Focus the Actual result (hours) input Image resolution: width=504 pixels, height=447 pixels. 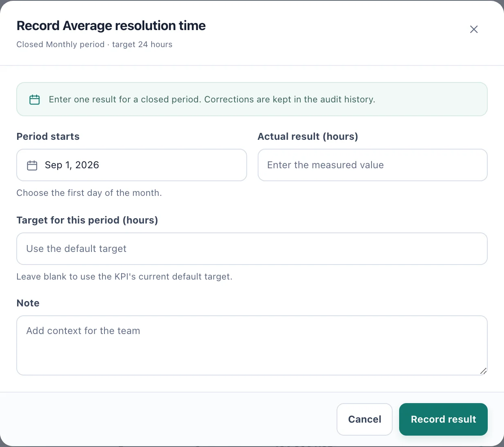[372, 165]
